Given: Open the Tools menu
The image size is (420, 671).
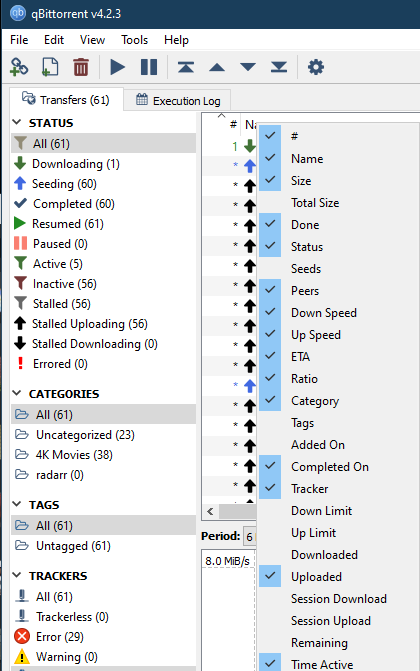Looking at the screenshot, I should [x=134, y=40].
